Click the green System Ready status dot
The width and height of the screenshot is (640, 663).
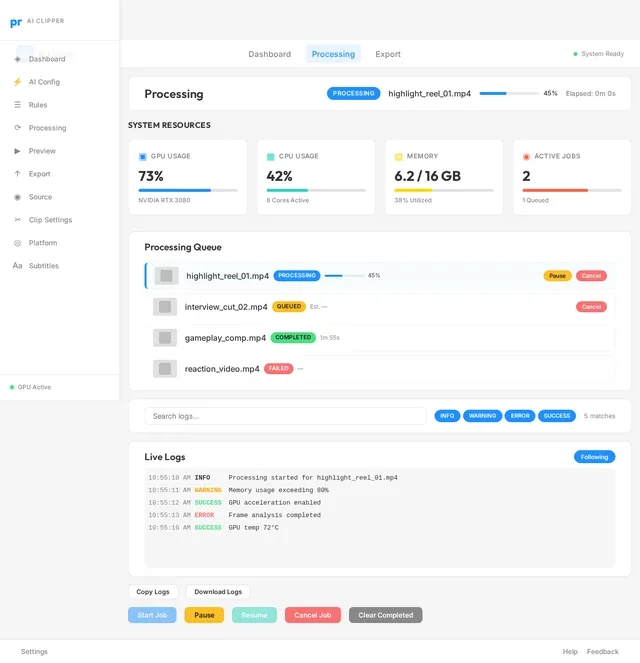point(575,54)
